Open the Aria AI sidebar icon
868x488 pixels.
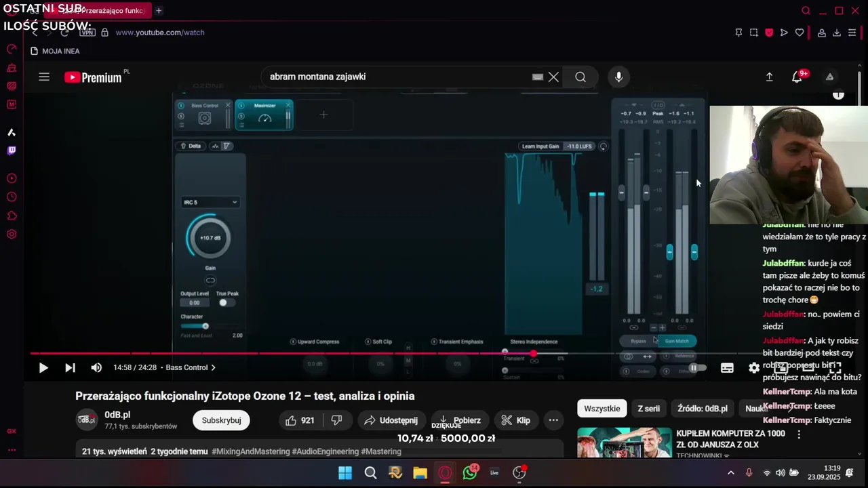(12, 132)
